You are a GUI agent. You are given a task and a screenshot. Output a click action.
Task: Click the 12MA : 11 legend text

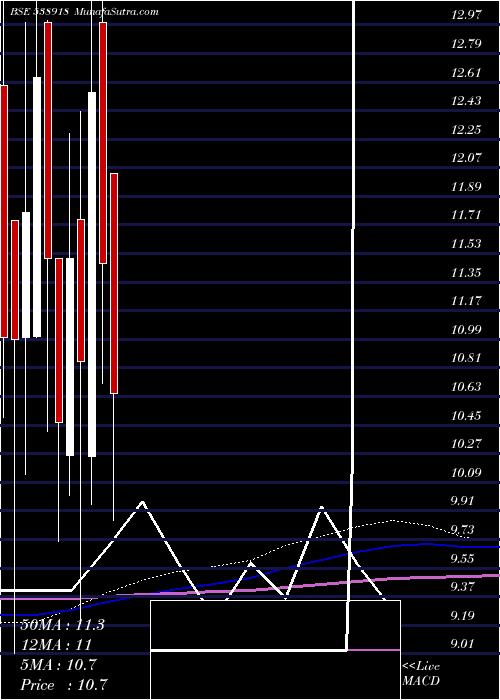click(x=56, y=645)
